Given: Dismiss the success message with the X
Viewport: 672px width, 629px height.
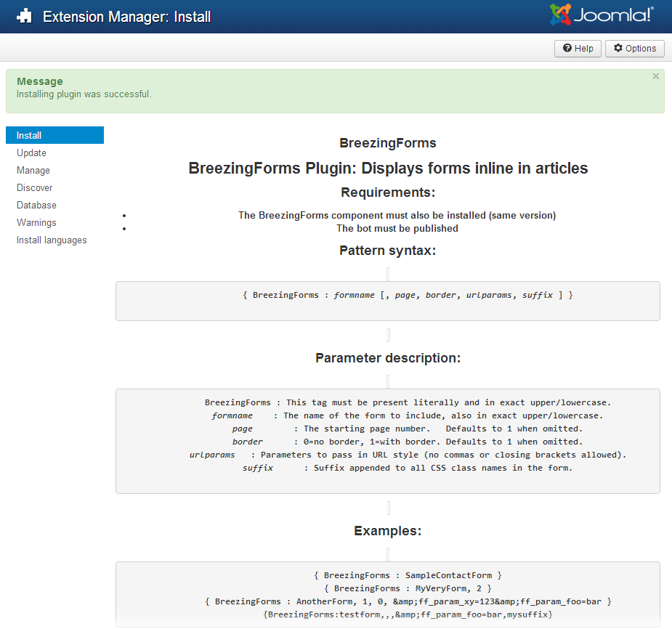Looking at the screenshot, I should (656, 76).
